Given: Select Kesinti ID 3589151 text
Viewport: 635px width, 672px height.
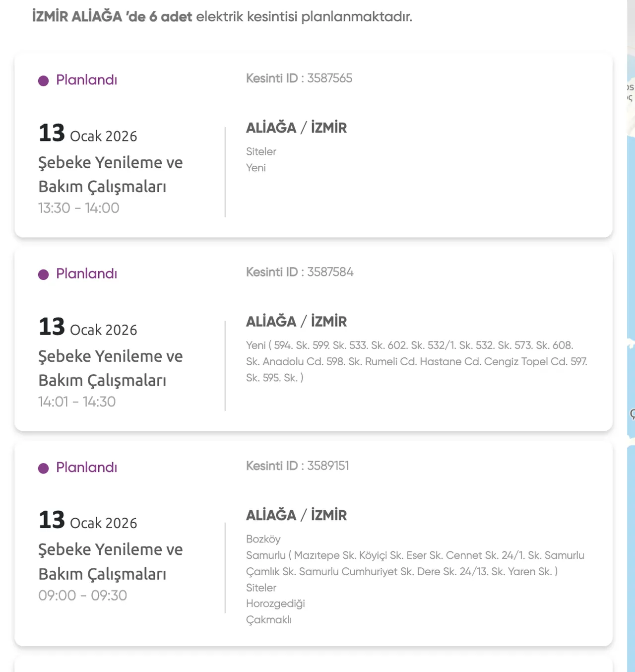Looking at the screenshot, I should 298,466.
